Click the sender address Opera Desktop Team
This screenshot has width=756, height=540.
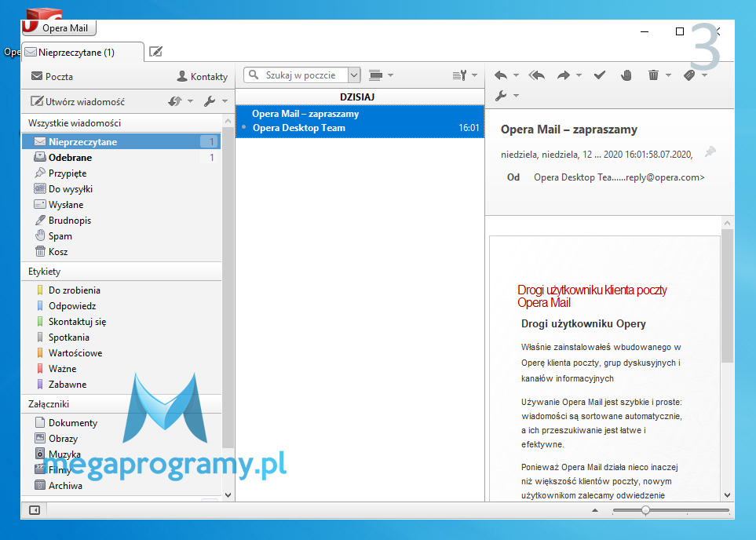[x=619, y=177]
